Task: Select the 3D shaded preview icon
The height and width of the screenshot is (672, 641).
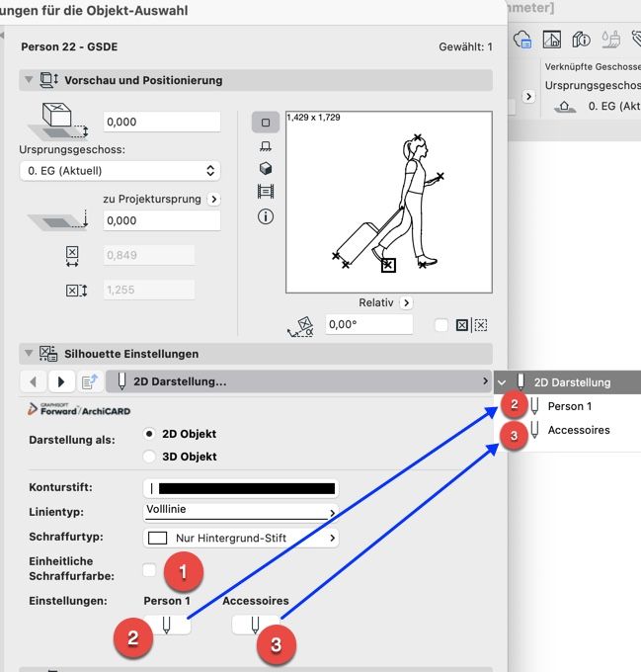Action: (x=266, y=168)
